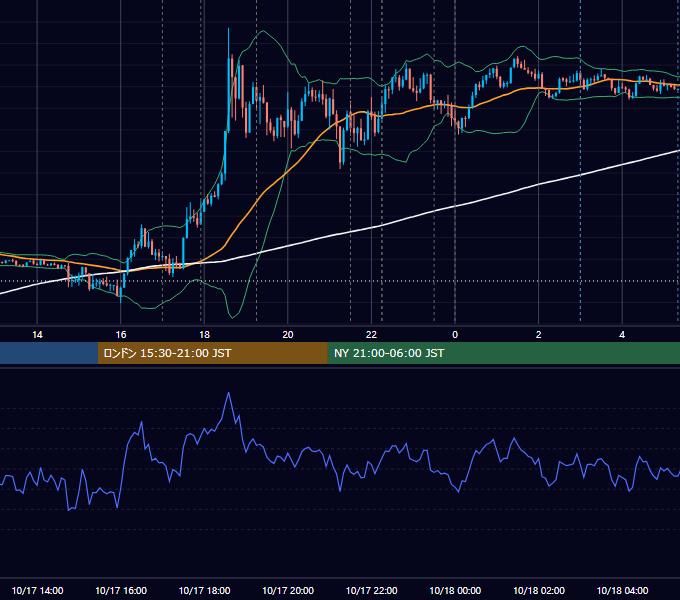Click the tallest candlestick spike after 18
This screenshot has height=600, width=680.
229,78
